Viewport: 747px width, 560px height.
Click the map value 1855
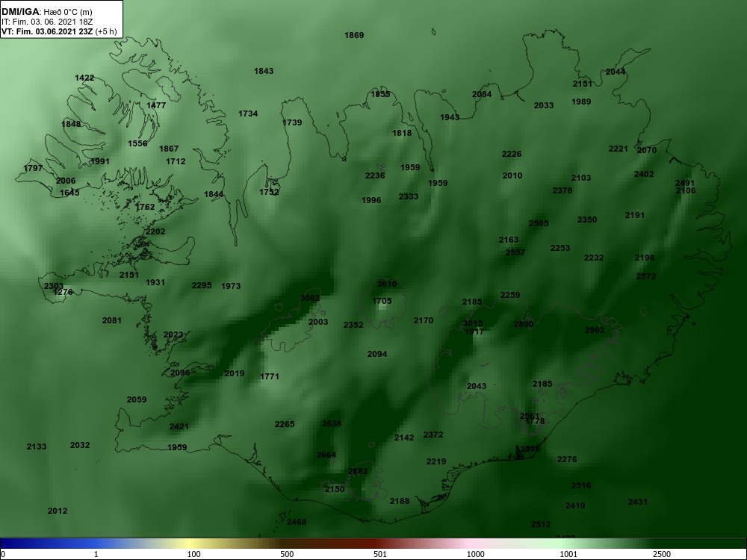tap(380, 94)
